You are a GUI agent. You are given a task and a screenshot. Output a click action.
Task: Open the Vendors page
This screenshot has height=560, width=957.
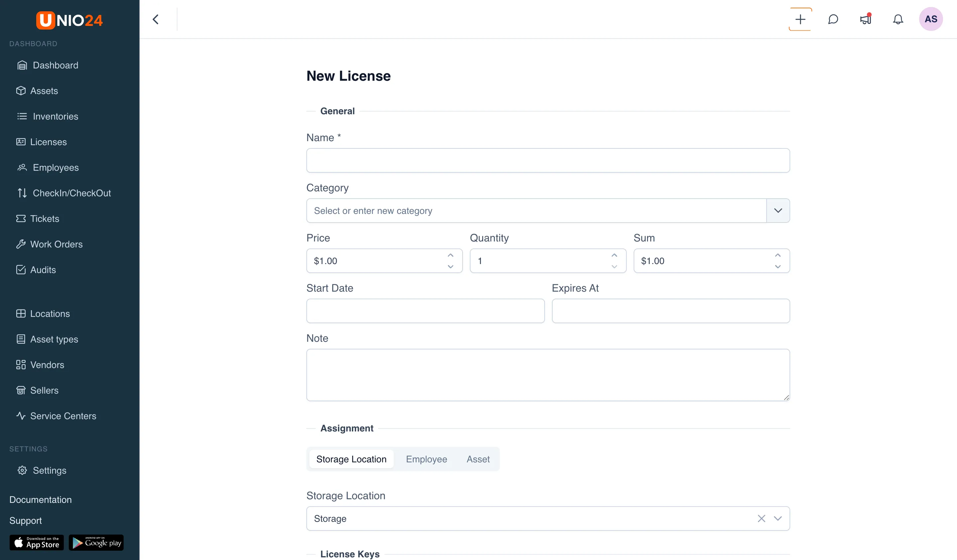click(x=48, y=364)
